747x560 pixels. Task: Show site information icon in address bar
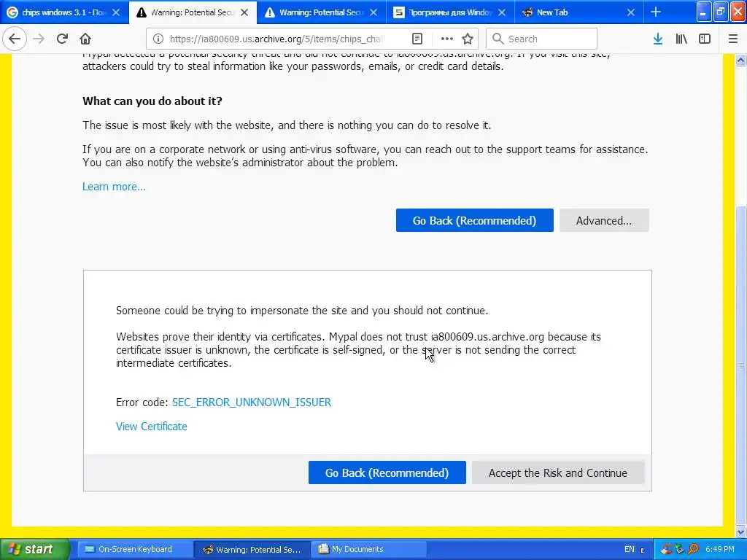pos(158,39)
